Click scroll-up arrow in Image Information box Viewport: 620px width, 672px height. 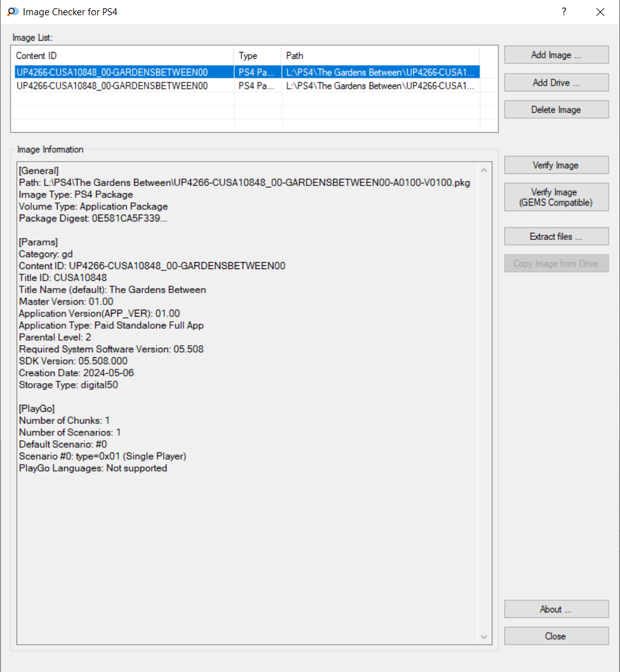pyautogui.click(x=484, y=170)
